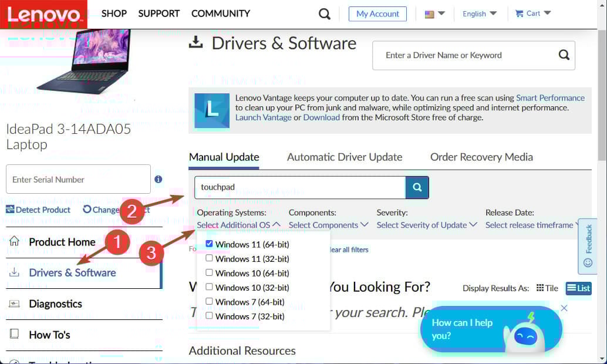Click the Detect Product link text

point(43,210)
